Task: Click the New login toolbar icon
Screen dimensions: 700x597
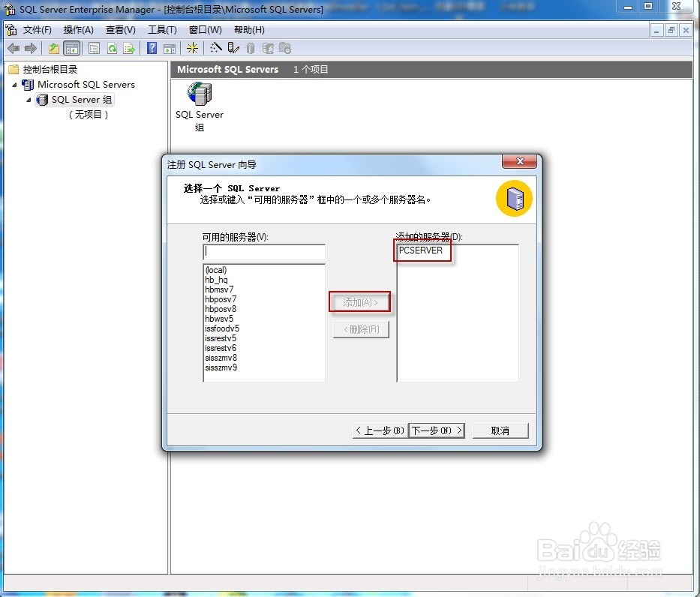Action: (268, 48)
